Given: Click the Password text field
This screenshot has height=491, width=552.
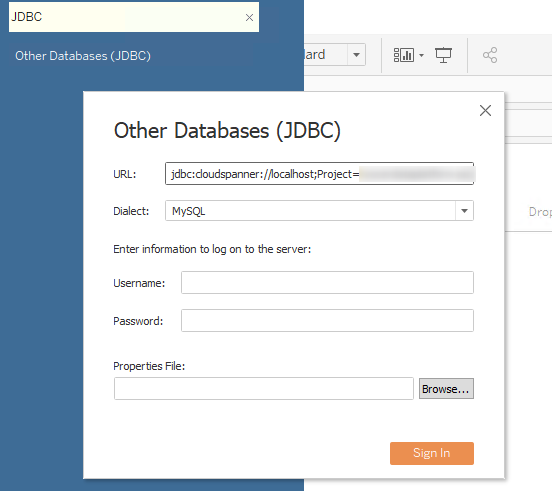Looking at the screenshot, I should pos(327,320).
